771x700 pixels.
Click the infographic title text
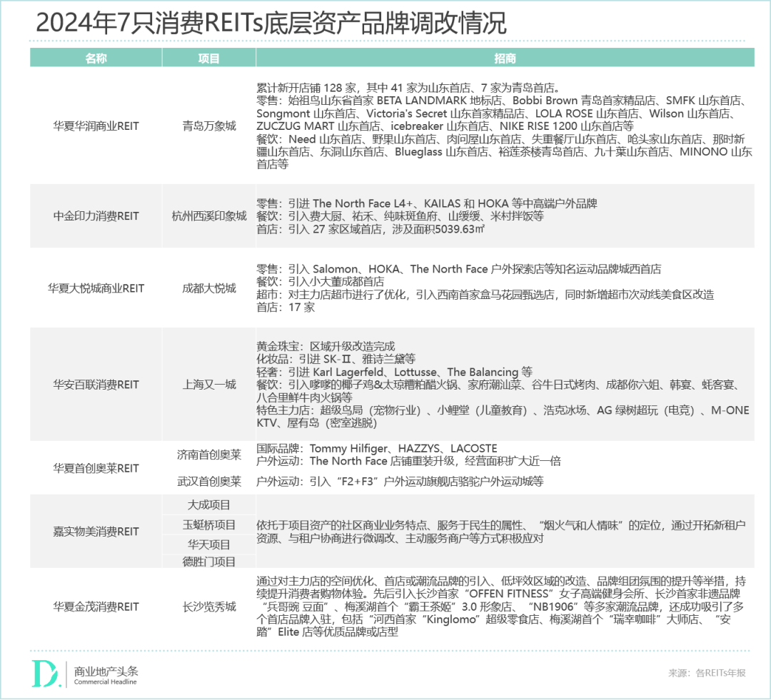click(x=270, y=21)
